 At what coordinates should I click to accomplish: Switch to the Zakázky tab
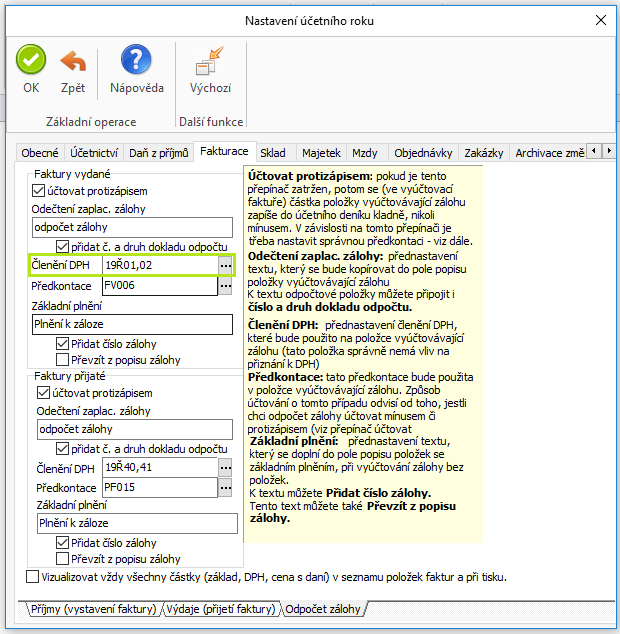484,153
